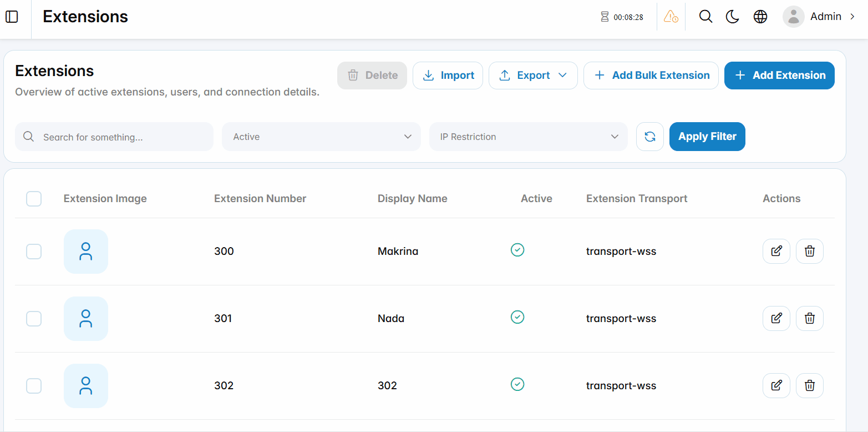Click the Extension Number column header
This screenshot has height=432, width=868.
click(260, 199)
